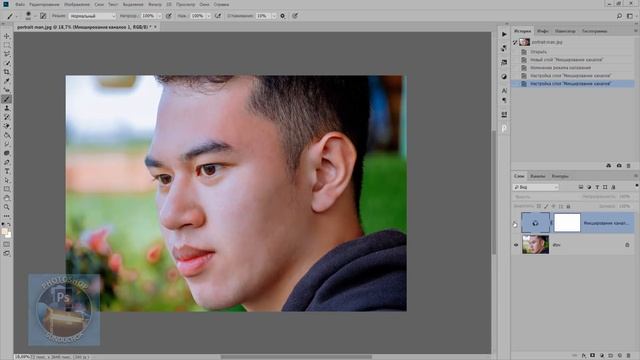Screen dimensions: 640x360
Task: Select the Rectangular Marquee tool
Action: click(x=7, y=45)
